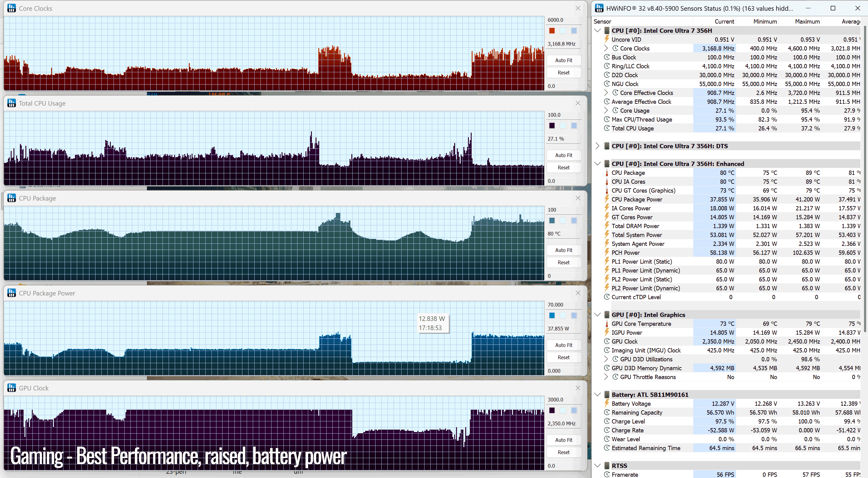Click the clock icon beside Framerate sensor

(607, 474)
